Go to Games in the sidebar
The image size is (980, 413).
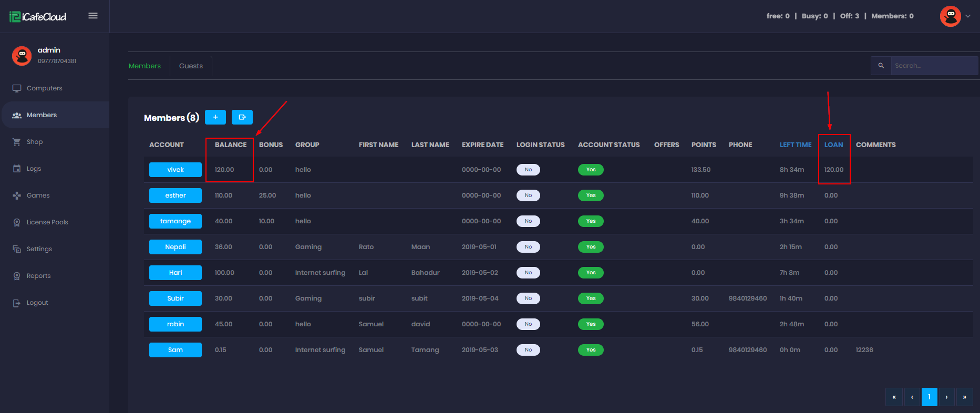coord(38,195)
